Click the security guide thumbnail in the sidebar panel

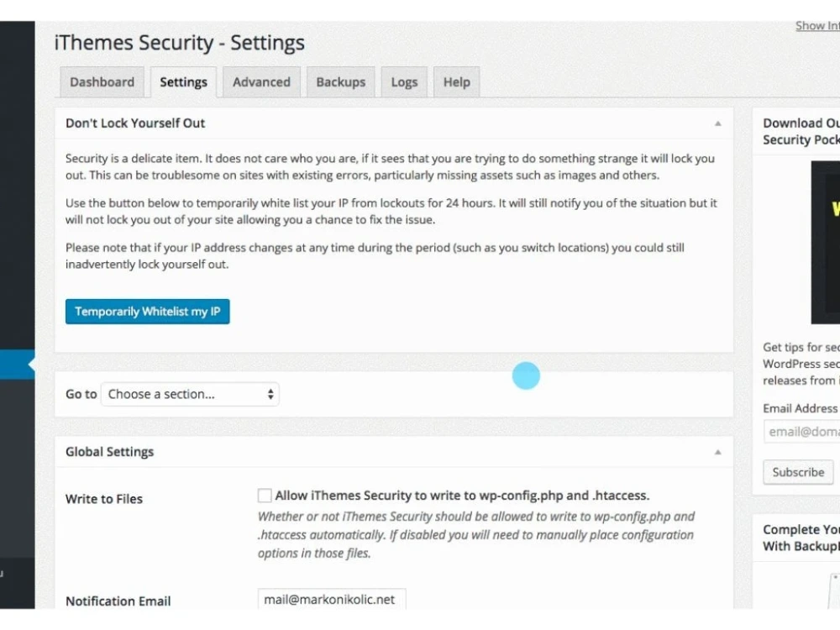coord(826,242)
